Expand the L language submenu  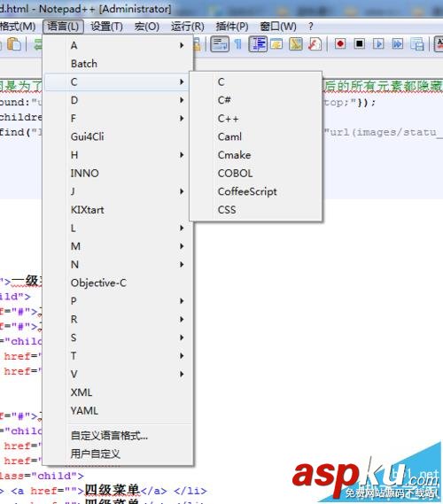click(118, 228)
